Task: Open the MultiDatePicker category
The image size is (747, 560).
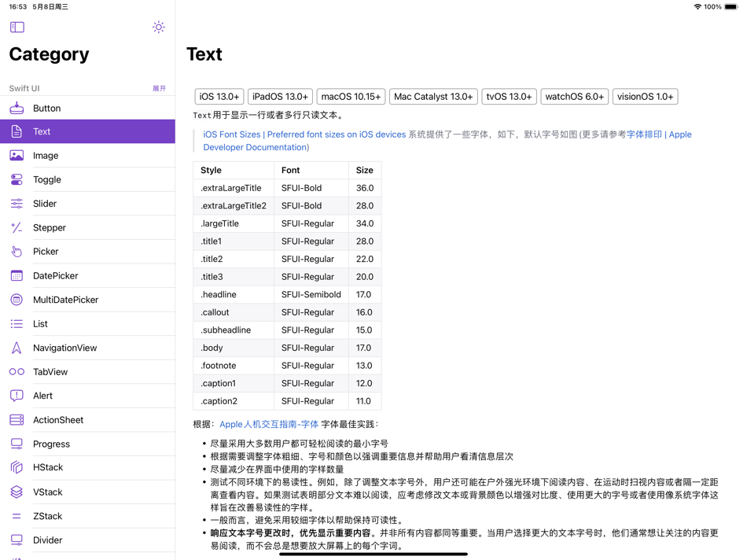Action: click(x=71, y=299)
